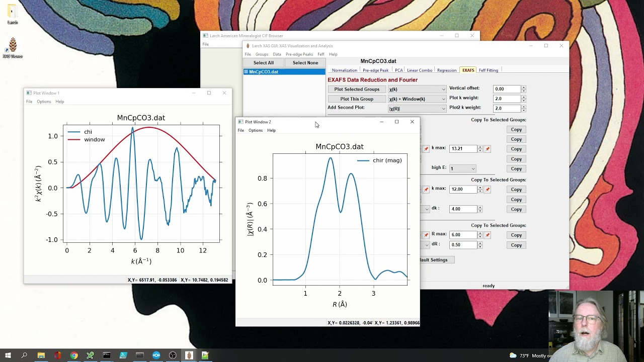
Task: Open Groups menu in Larch XAS GUI
Action: tap(262, 54)
